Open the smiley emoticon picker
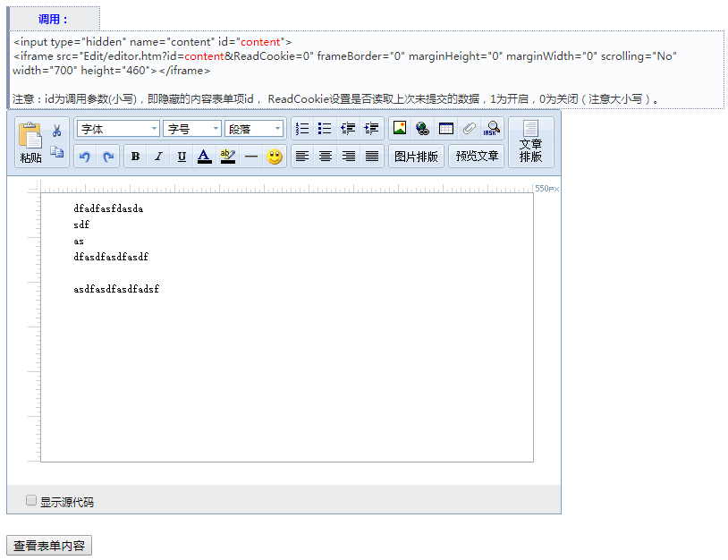This screenshot has height=560, width=728. [x=275, y=157]
